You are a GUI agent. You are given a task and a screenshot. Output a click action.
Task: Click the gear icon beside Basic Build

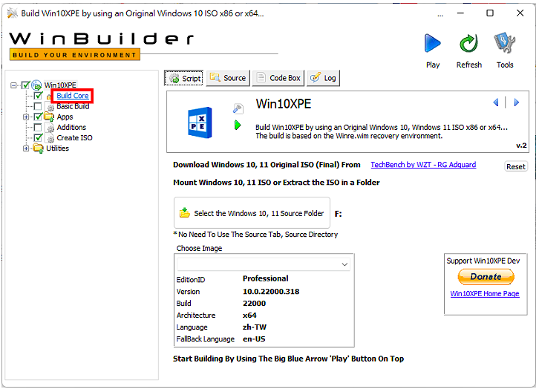click(x=50, y=108)
